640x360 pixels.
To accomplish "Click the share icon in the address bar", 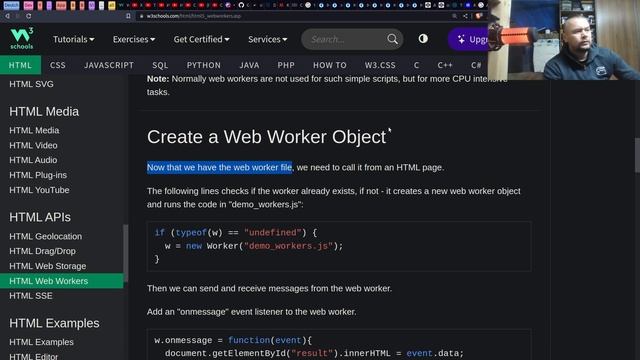I will coord(465,16).
